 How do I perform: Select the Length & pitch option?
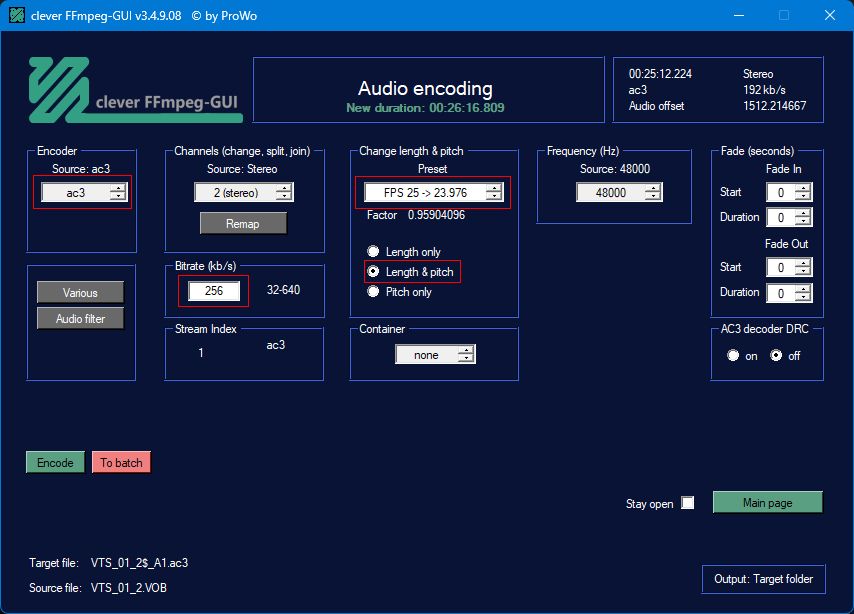(x=373, y=271)
